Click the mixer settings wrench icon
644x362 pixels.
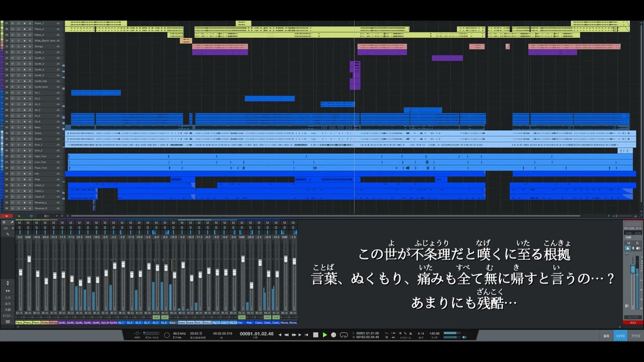point(8,234)
